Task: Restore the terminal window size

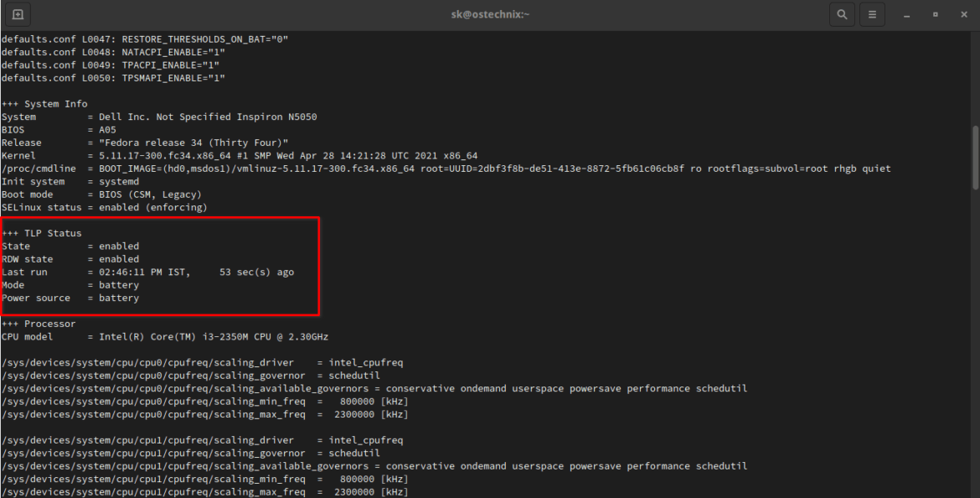Action: click(x=933, y=14)
